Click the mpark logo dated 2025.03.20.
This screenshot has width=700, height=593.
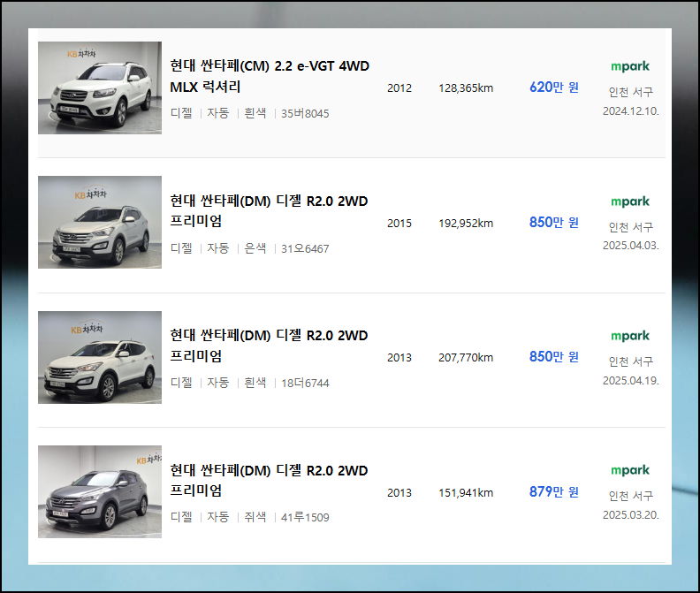click(x=630, y=471)
